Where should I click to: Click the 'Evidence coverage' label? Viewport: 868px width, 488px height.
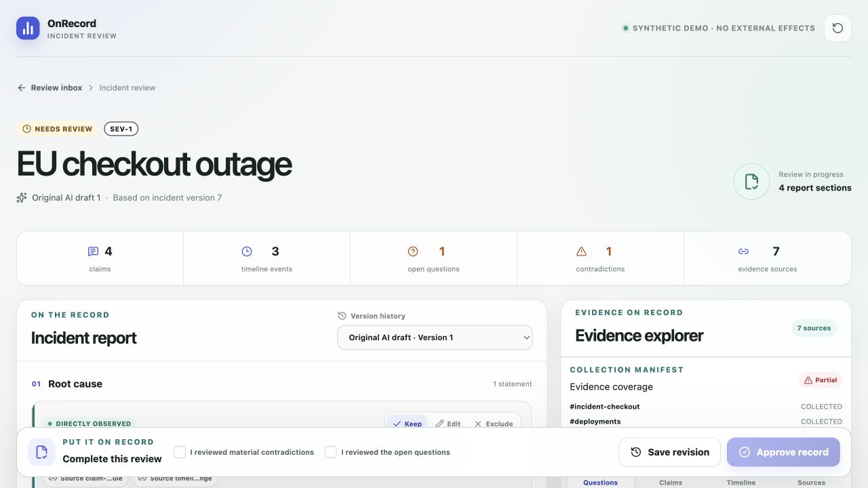(611, 387)
